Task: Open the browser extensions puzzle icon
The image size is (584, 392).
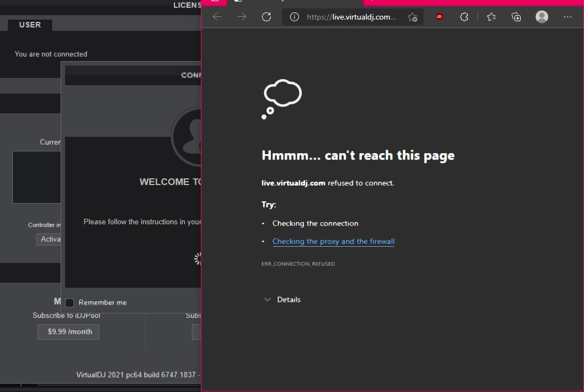Action: [x=464, y=17]
